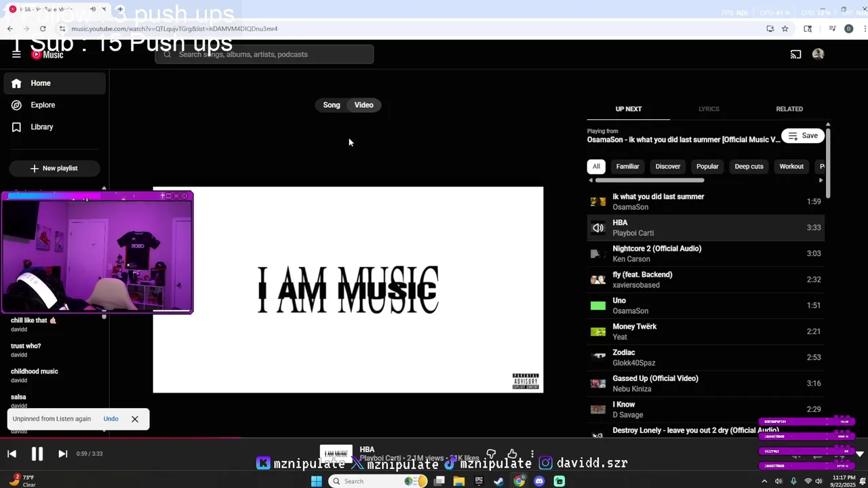This screenshot has width=868, height=488.
Task: Click the Cast to device icon
Action: [x=796, y=54]
